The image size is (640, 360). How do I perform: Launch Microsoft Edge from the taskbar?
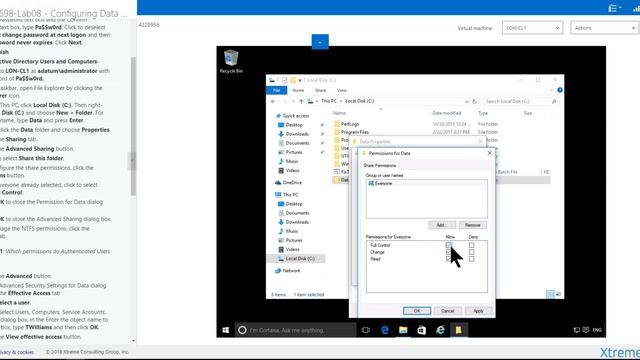pyautogui.click(x=384, y=330)
